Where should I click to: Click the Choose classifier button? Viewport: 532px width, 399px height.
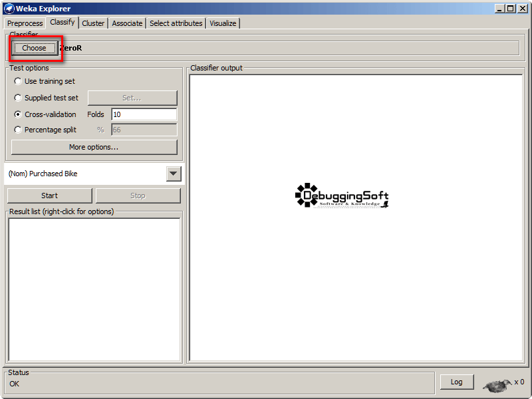(x=35, y=48)
